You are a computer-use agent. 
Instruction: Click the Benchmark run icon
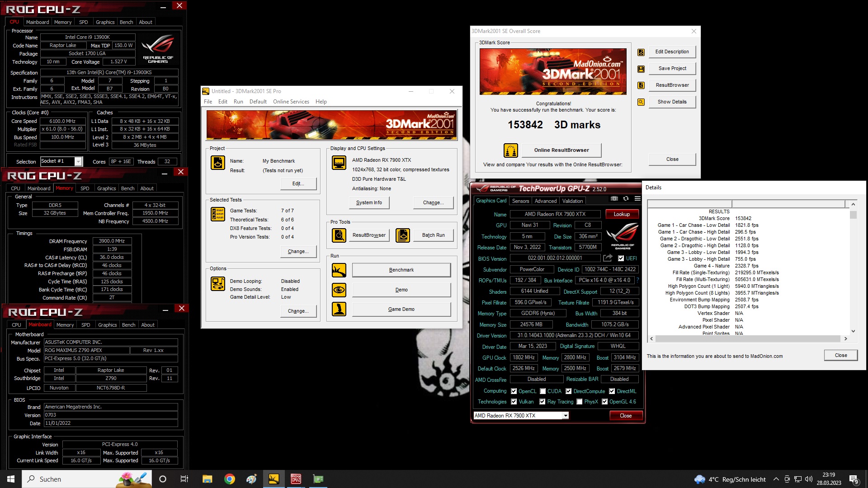pyautogui.click(x=339, y=270)
